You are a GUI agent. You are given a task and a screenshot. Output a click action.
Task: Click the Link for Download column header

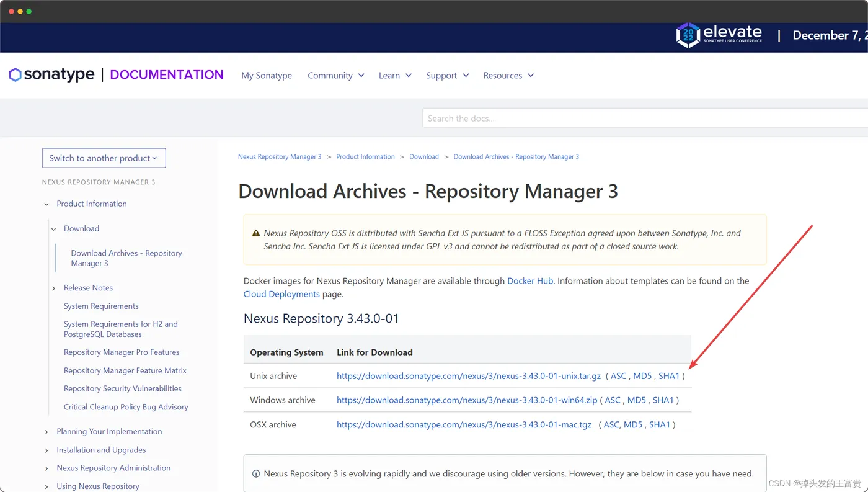coord(374,352)
